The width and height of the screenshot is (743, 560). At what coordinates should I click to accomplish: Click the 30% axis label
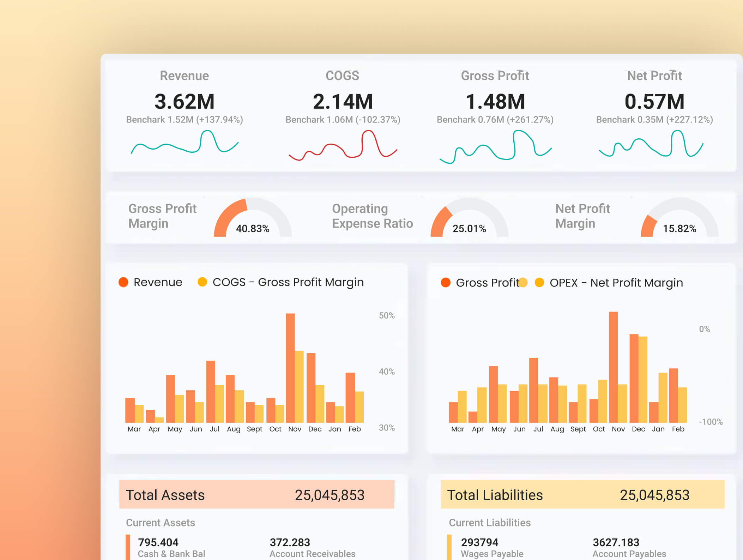(387, 428)
